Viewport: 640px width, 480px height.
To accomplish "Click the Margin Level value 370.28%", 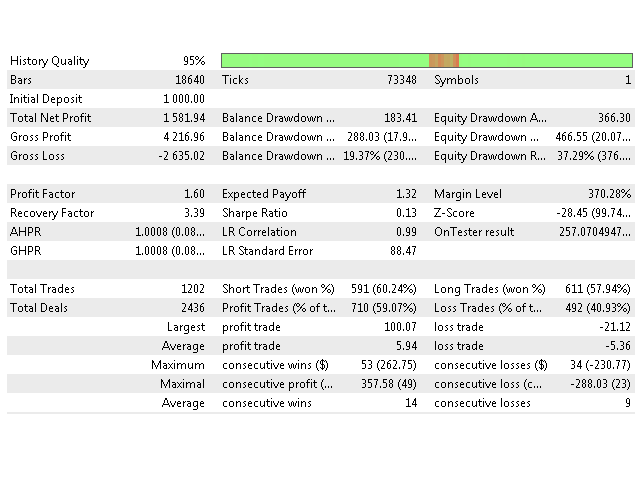I will point(609,194).
